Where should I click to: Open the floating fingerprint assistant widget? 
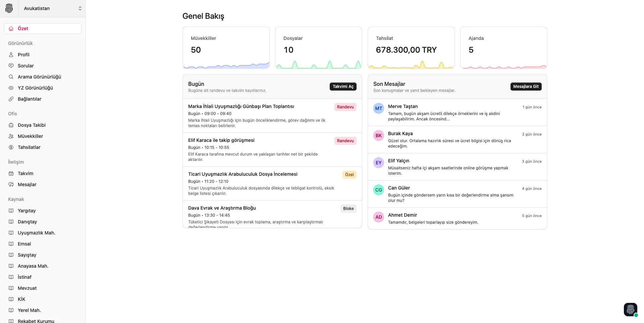tap(630, 310)
